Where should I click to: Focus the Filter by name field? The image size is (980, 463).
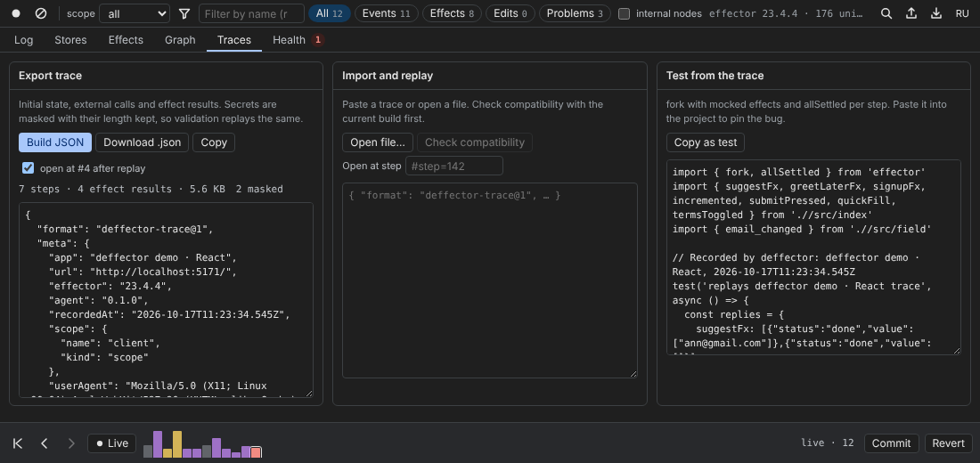tap(251, 13)
